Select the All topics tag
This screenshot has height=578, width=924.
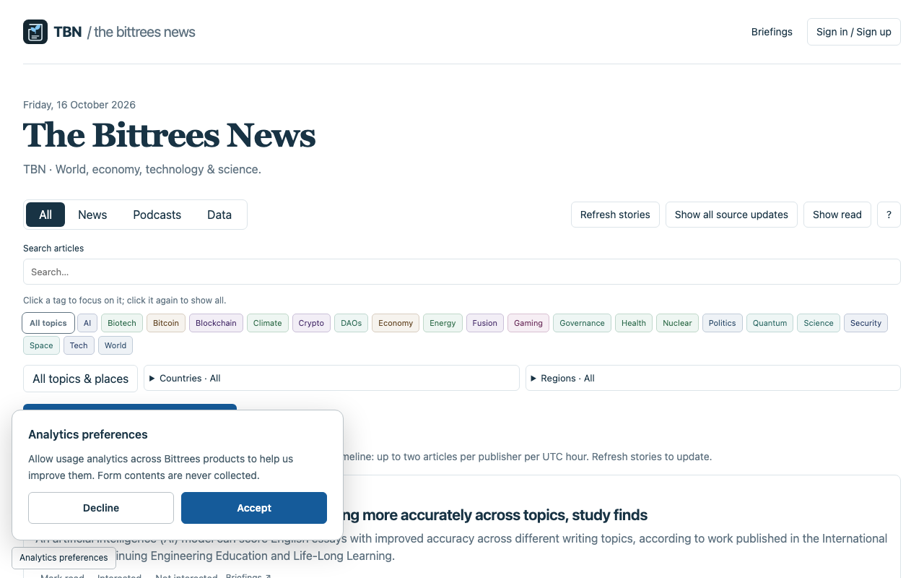click(x=49, y=323)
